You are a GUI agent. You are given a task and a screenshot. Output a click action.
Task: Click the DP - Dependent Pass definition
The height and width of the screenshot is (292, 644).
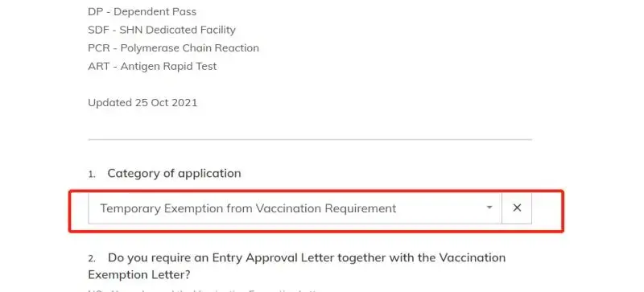[142, 12]
